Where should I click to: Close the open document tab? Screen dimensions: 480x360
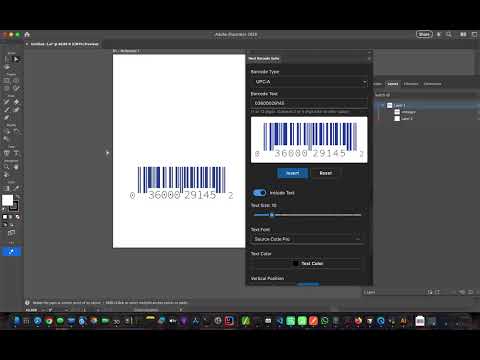[27, 44]
